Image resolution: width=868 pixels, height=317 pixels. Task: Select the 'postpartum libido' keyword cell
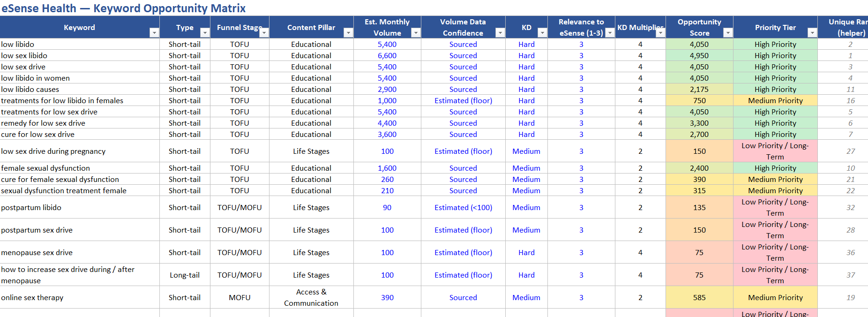click(x=80, y=207)
